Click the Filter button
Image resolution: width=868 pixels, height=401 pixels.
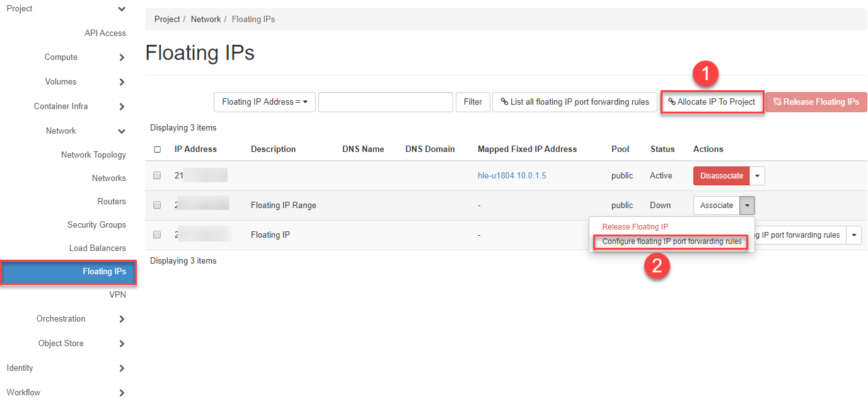click(x=473, y=102)
